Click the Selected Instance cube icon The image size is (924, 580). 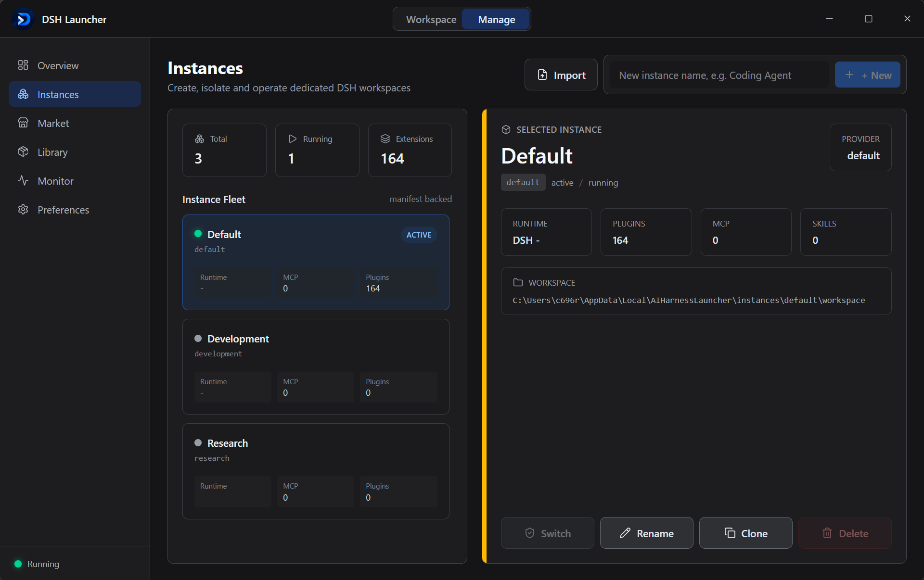(506, 130)
